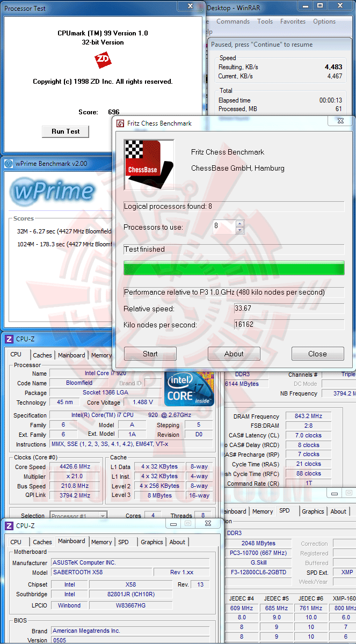The width and height of the screenshot is (356, 644).
Task: Switch to CPU tab in Mainboard CPU-Z window
Action: pyautogui.click(x=16, y=542)
